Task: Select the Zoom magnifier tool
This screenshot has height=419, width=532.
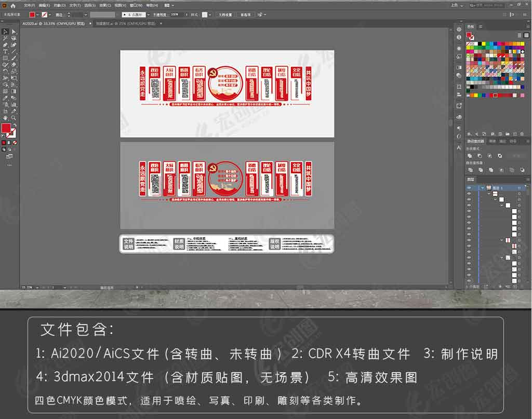Action: click(14, 118)
